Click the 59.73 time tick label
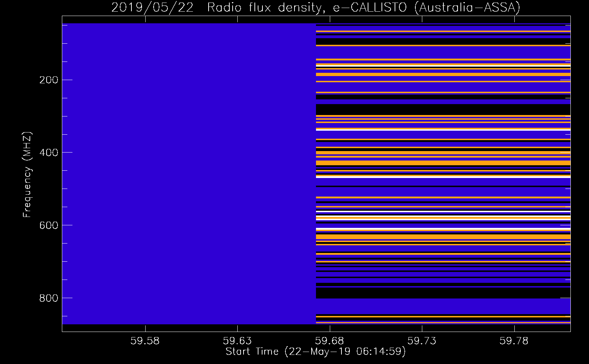This screenshot has height=364, width=589. pos(422,341)
